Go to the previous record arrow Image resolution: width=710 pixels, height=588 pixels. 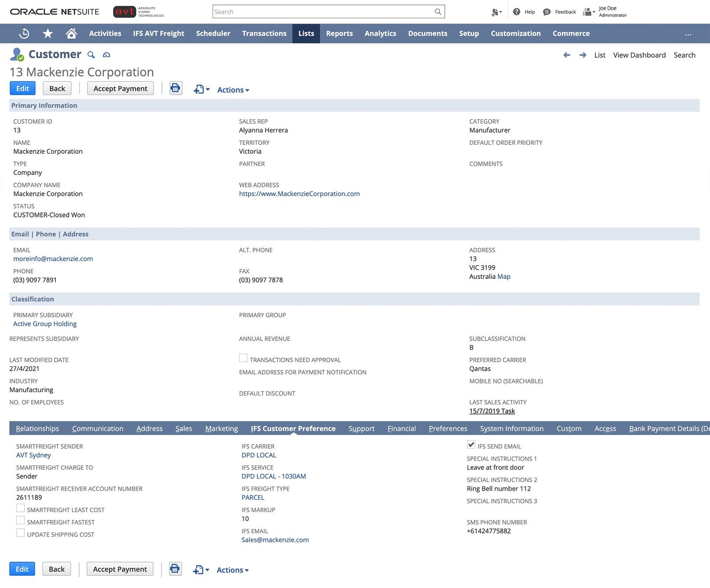[567, 55]
